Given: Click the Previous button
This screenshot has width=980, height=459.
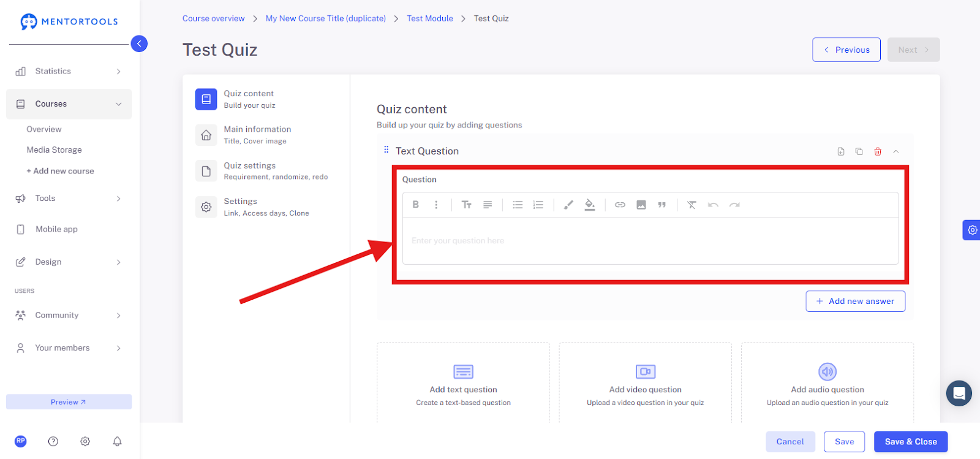Looking at the screenshot, I should pos(846,50).
